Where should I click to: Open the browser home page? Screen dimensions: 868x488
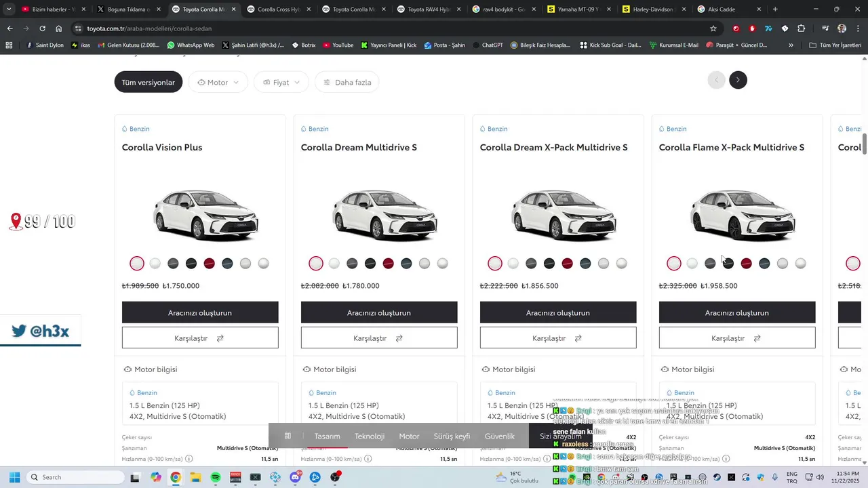pos(59,28)
